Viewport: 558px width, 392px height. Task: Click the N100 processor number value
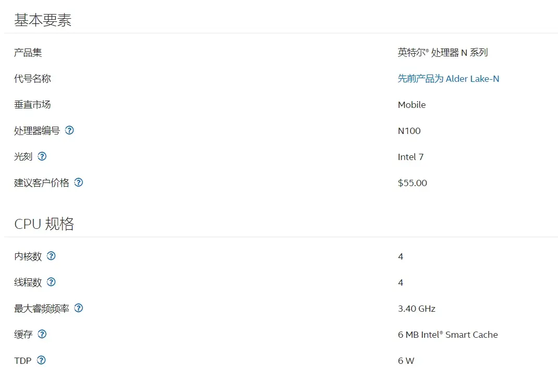click(x=409, y=131)
